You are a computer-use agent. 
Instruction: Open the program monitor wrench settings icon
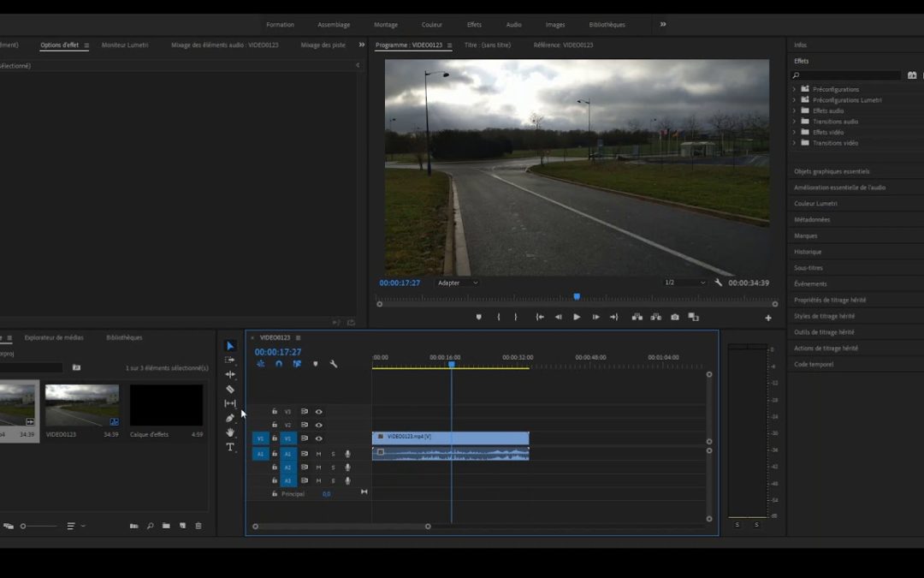pyautogui.click(x=717, y=283)
